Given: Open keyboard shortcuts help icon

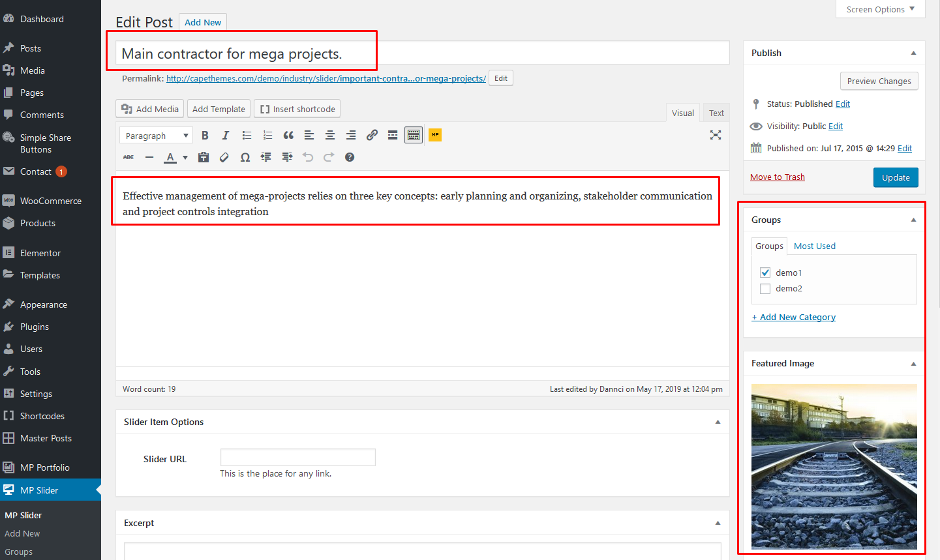Looking at the screenshot, I should [x=350, y=157].
